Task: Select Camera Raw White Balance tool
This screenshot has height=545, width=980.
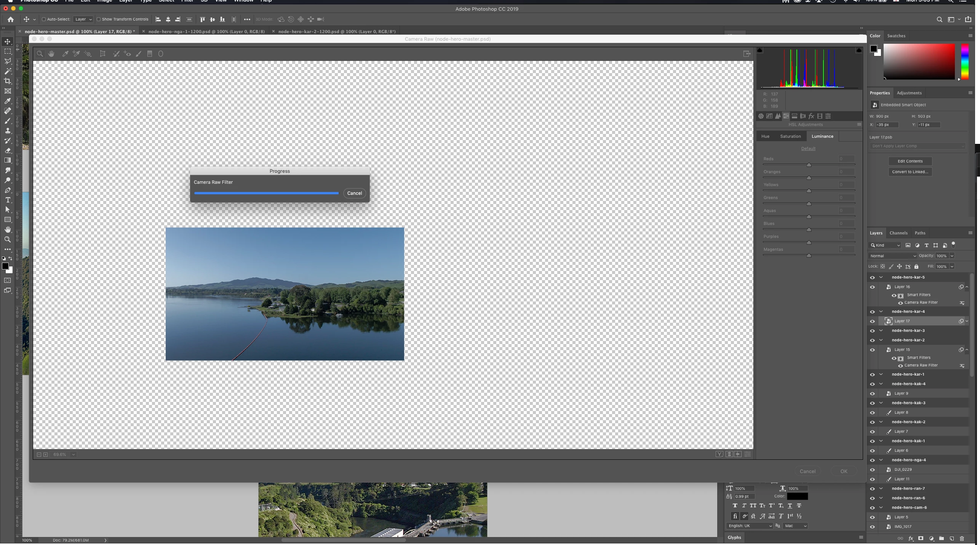Action: tap(65, 54)
